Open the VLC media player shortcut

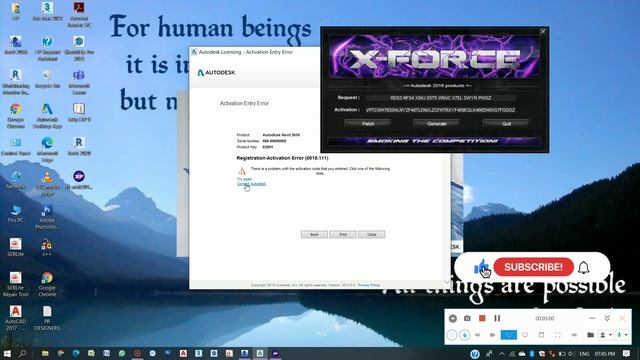click(x=47, y=183)
